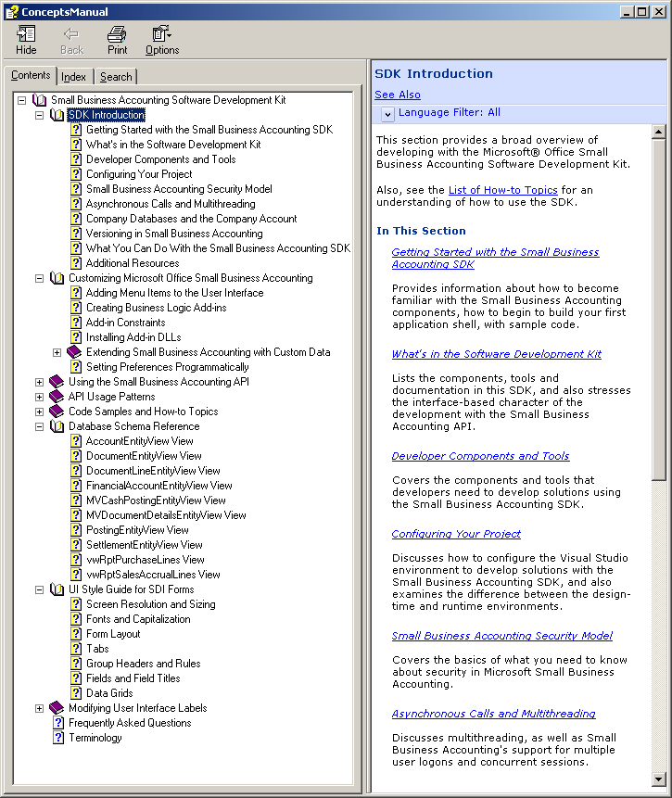Select vwRptSalesAccrualLines View topic

(x=153, y=575)
